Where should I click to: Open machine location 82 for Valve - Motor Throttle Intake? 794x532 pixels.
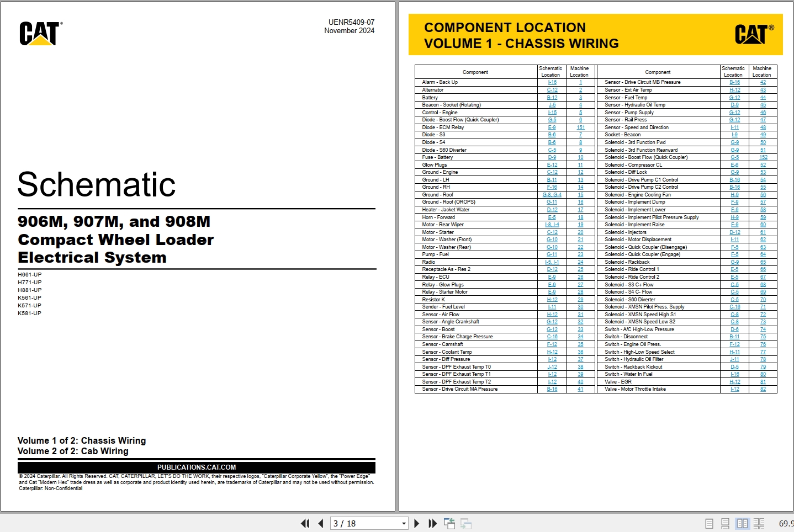(763, 389)
